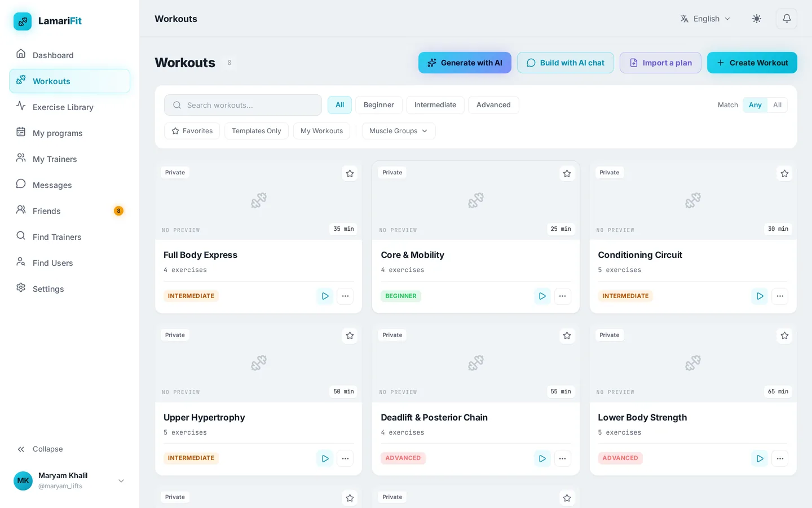Open more options for Deadlift & Posterior Chain
This screenshot has width=812, height=508.
pos(563,458)
